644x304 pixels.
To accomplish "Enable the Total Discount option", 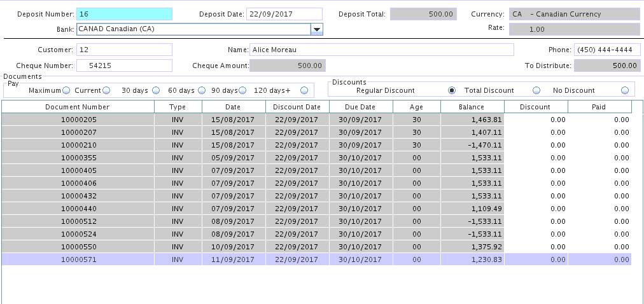I will [x=536, y=90].
